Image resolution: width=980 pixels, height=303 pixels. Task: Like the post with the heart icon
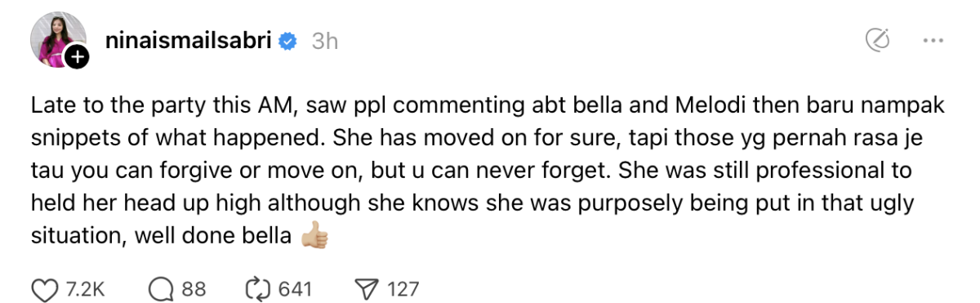click(41, 288)
